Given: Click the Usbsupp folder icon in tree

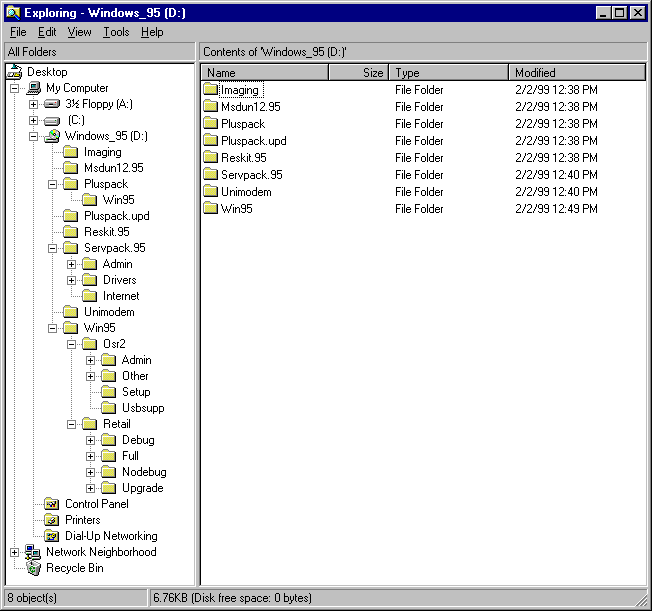Looking at the screenshot, I should click(x=109, y=408).
